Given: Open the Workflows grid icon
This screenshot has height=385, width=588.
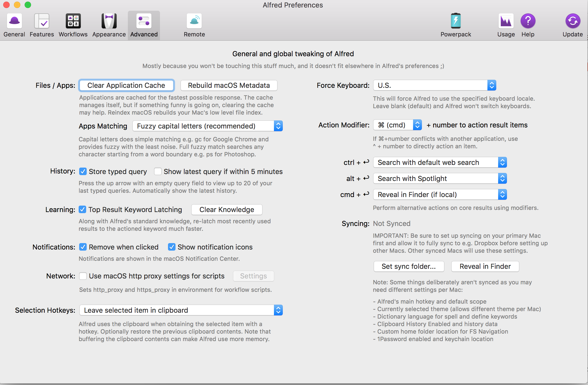Looking at the screenshot, I should [73, 21].
